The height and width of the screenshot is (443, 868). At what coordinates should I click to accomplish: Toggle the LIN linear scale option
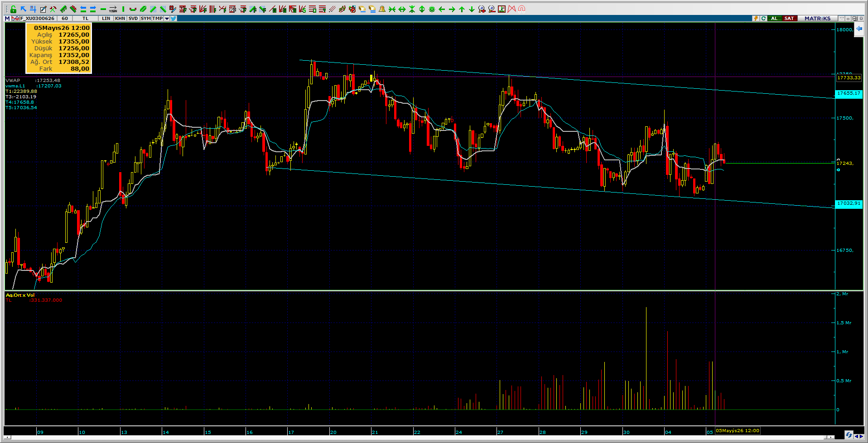[x=106, y=19]
